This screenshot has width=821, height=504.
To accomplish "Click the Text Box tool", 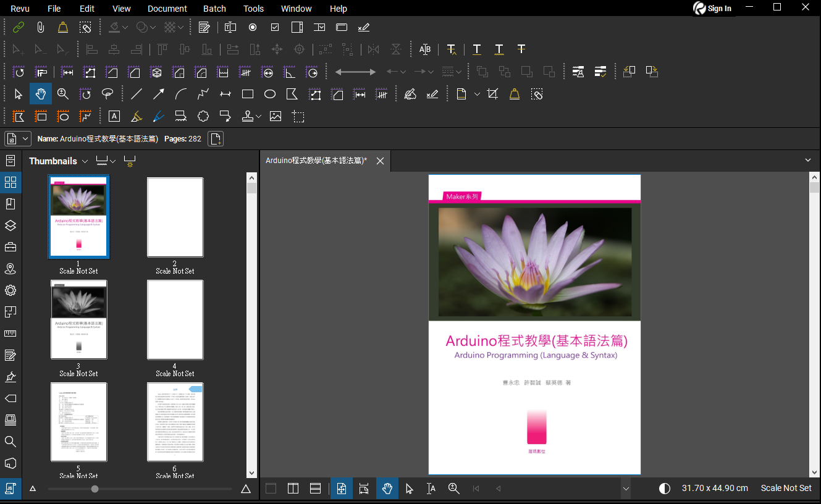I will (114, 116).
